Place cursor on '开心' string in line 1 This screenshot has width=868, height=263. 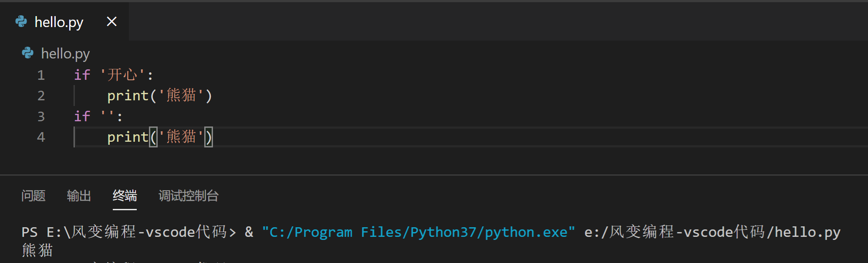(x=122, y=75)
